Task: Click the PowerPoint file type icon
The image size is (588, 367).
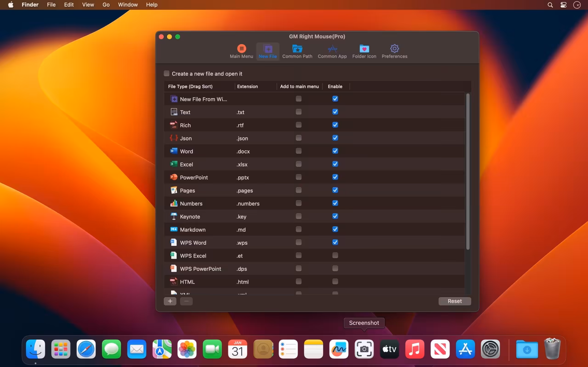Action: (x=173, y=177)
